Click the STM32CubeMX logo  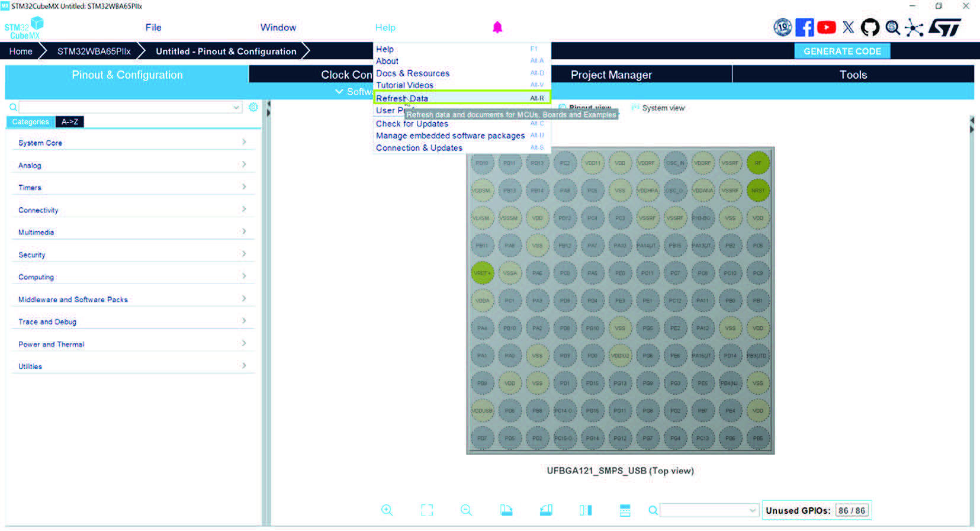24,28
